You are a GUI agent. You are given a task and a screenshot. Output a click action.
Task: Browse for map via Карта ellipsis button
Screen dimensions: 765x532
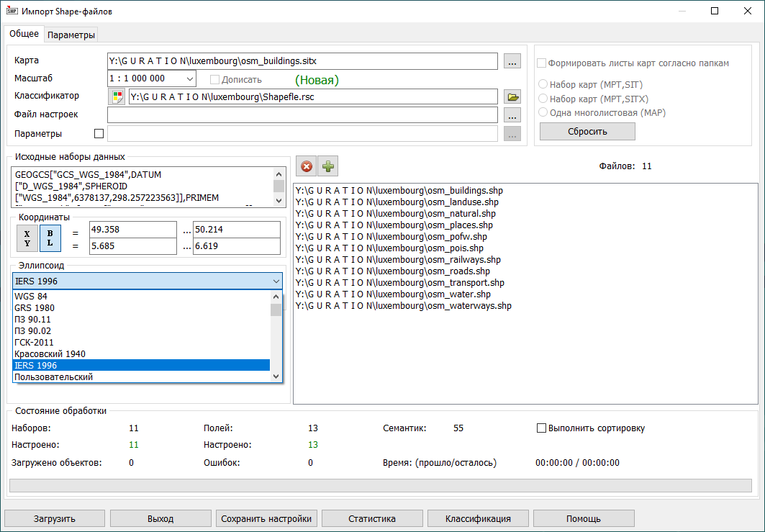(x=512, y=61)
